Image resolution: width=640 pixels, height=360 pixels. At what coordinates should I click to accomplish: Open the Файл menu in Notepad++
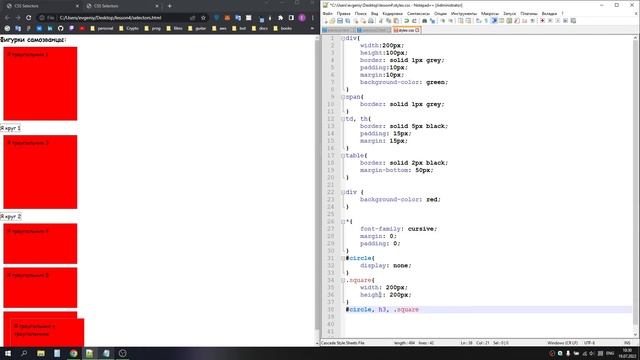point(328,13)
